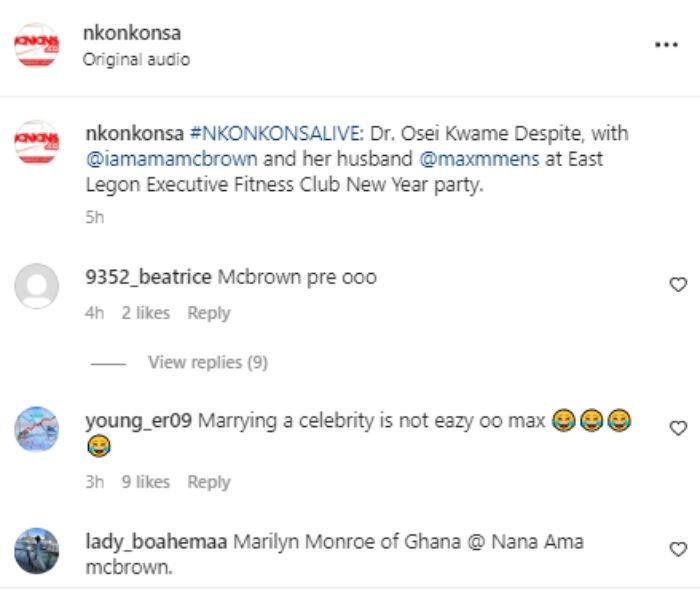Like young_er09's comment with the heart

click(x=678, y=428)
